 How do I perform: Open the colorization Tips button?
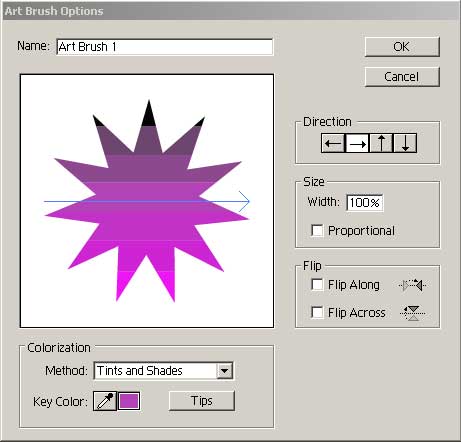[202, 401]
